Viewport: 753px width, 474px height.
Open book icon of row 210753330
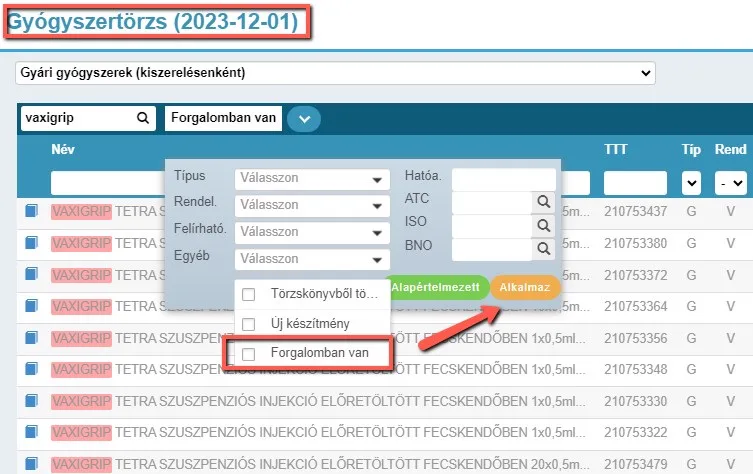(x=31, y=401)
